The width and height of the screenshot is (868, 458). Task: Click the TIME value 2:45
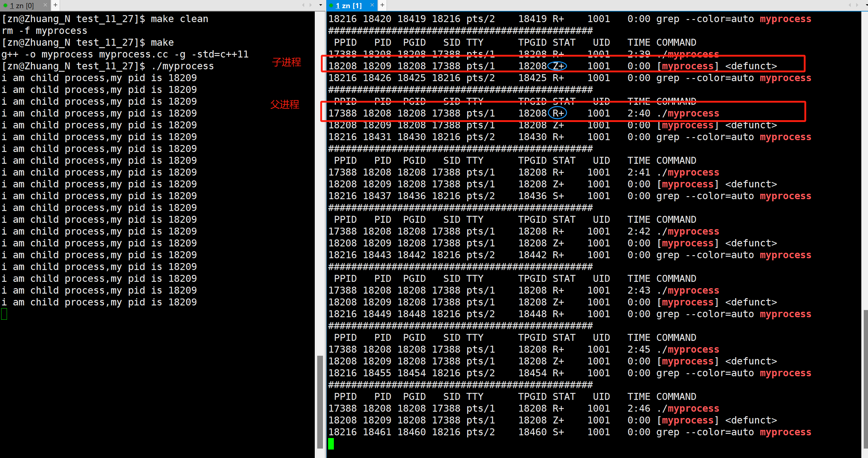click(x=639, y=349)
